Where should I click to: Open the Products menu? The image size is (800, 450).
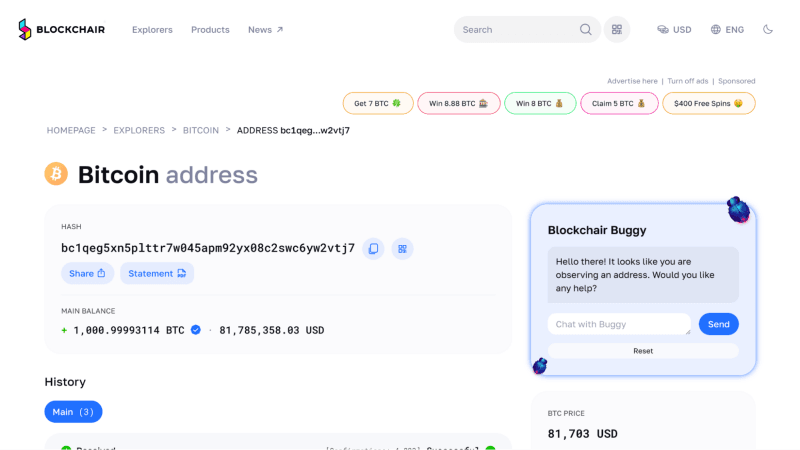tap(210, 30)
